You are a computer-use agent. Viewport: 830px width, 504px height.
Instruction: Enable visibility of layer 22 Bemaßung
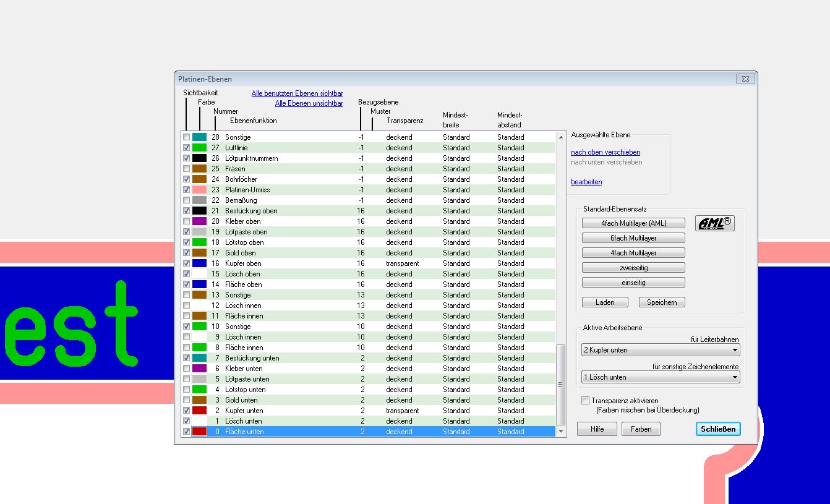click(187, 200)
